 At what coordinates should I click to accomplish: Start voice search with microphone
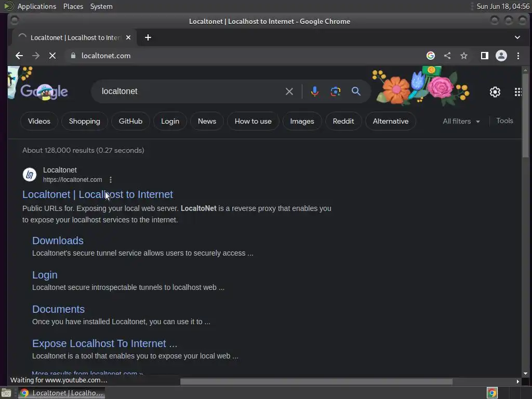click(x=314, y=91)
